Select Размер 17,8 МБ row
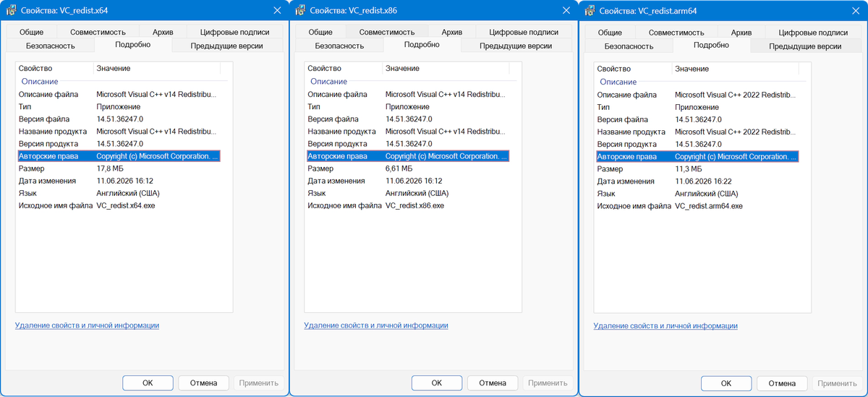Viewport: 868px width, 397px height. (x=118, y=168)
